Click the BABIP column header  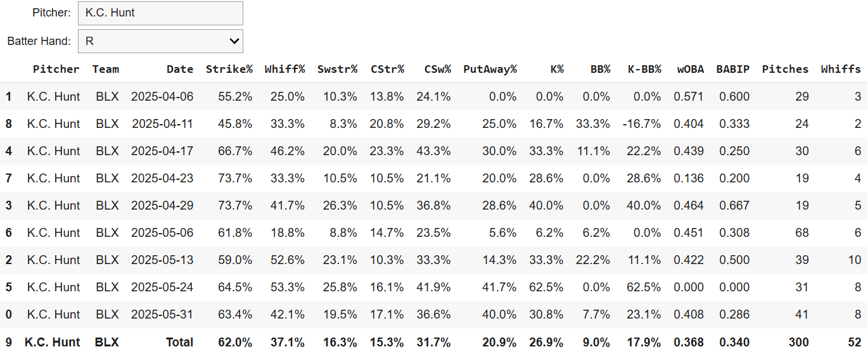tap(732, 69)
